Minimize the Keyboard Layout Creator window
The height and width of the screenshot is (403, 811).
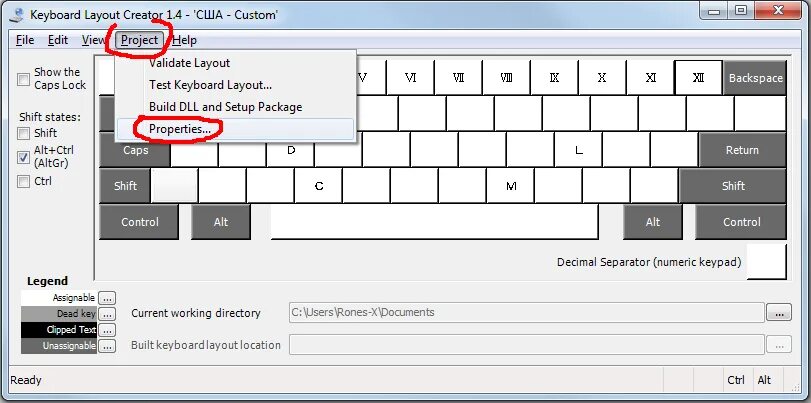coord(715,10)
